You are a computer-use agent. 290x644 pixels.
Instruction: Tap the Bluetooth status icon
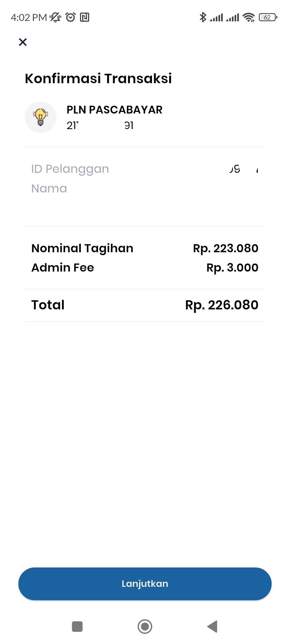(x=203, y=17)
